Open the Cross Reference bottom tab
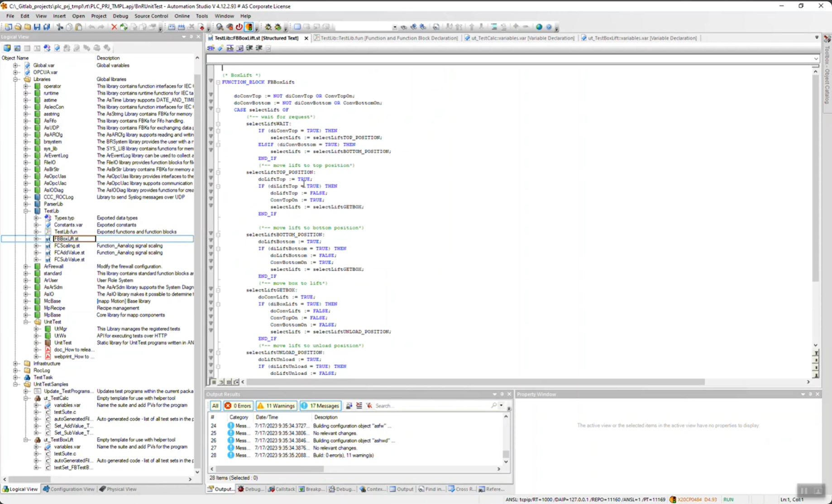The width and height of the screenshot is (832, 504). 462,489
